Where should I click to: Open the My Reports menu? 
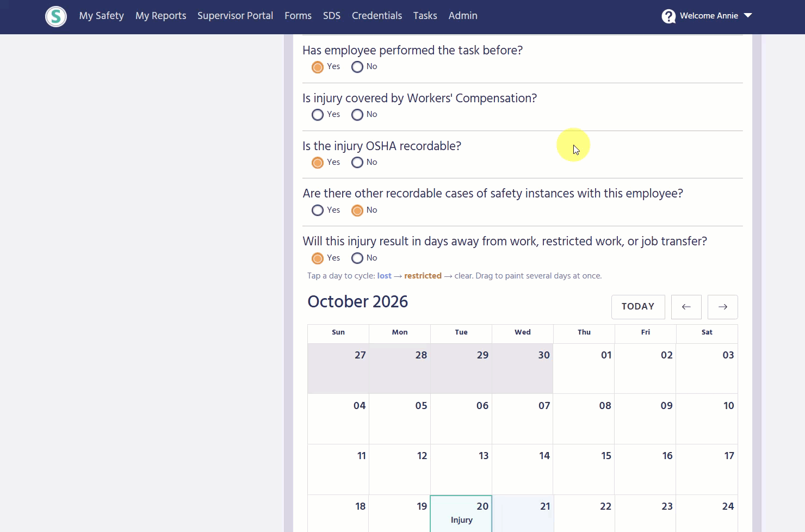(161, 16)
